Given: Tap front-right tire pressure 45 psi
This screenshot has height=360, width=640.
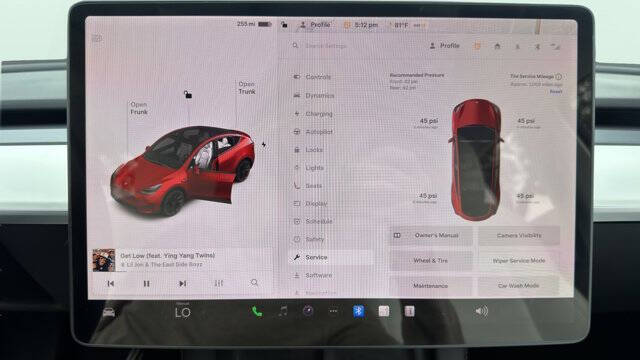Looking at the screenshot, I should pos(526,121).
